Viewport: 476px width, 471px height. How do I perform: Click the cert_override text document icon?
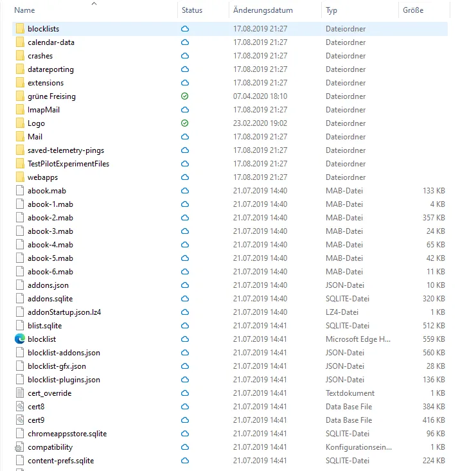coord(20,393)
